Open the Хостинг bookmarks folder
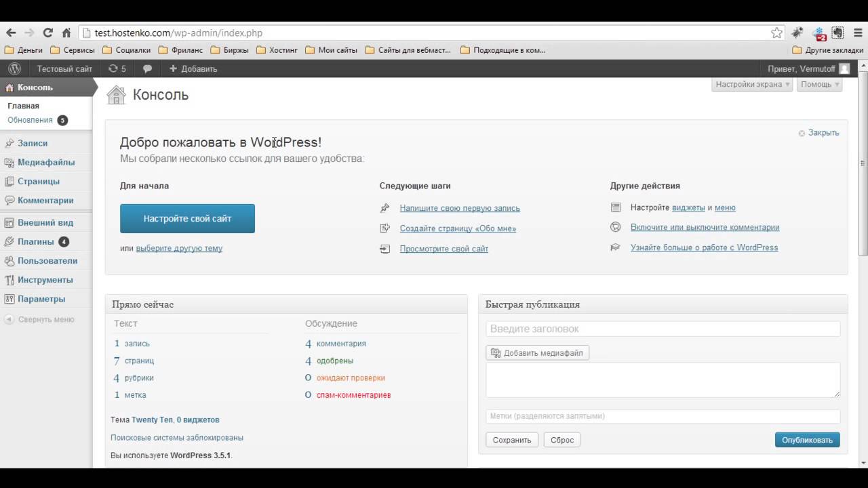The width and height of the screenshot is (868, 488). click(278, 50)
